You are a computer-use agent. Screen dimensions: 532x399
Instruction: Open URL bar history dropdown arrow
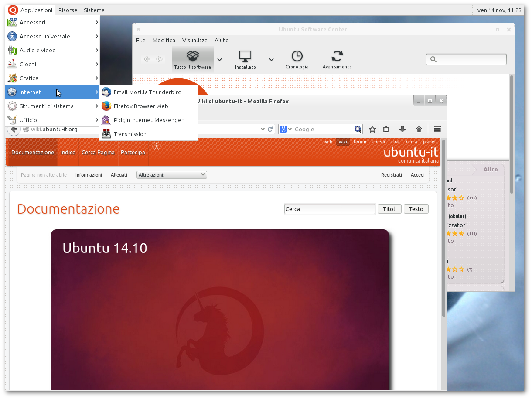click(x=263, y=129)
